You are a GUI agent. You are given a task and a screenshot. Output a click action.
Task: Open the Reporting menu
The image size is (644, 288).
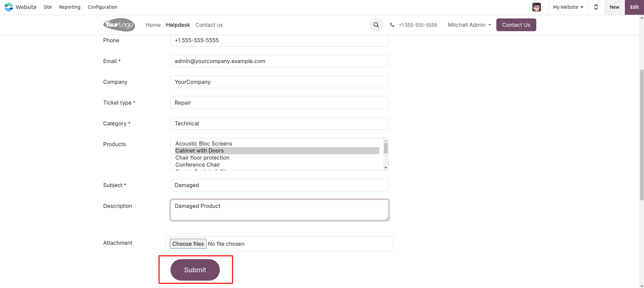coord(69,7)
